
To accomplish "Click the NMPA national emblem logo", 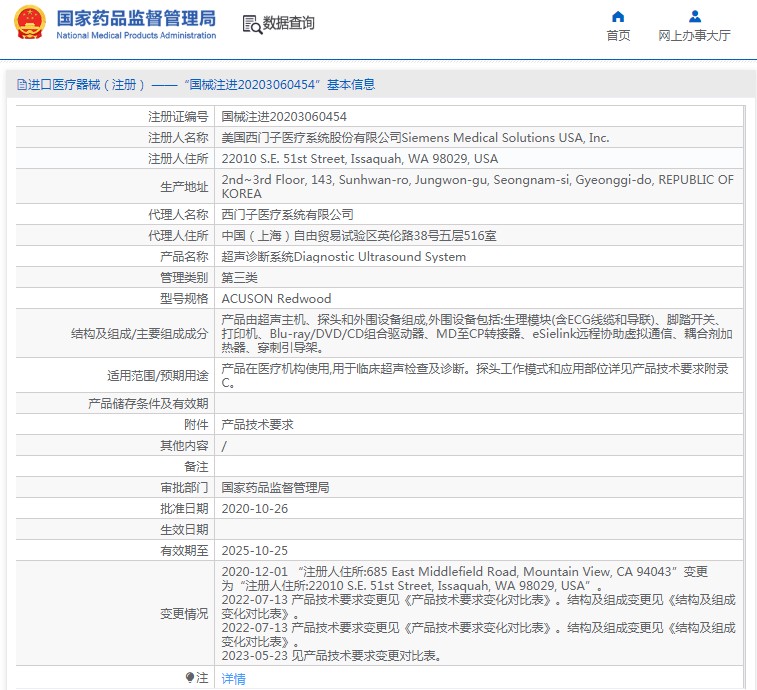I will (x=30, y=23).
